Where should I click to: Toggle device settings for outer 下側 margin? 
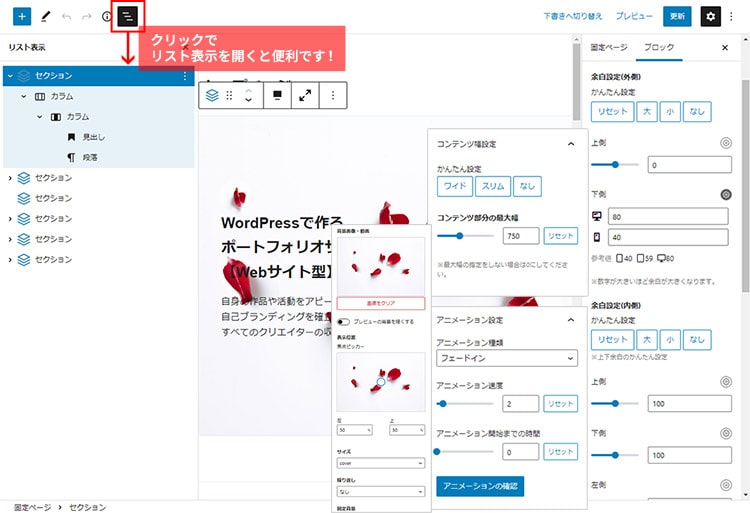726,195
